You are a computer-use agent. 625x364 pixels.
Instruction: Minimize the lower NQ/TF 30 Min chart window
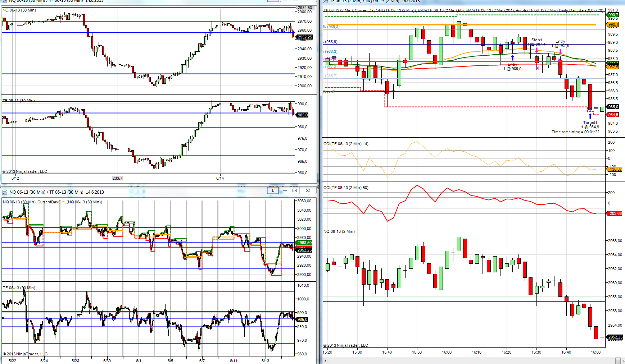[x=285, y=190]
